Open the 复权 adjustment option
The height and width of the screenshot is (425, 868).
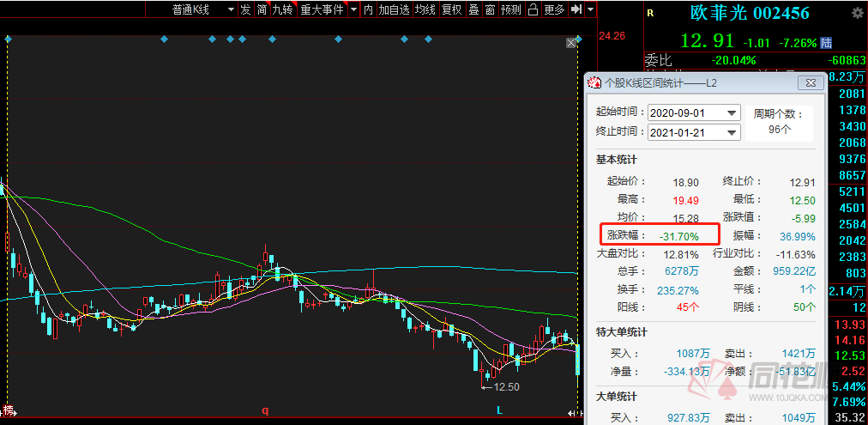pos(452,9)
